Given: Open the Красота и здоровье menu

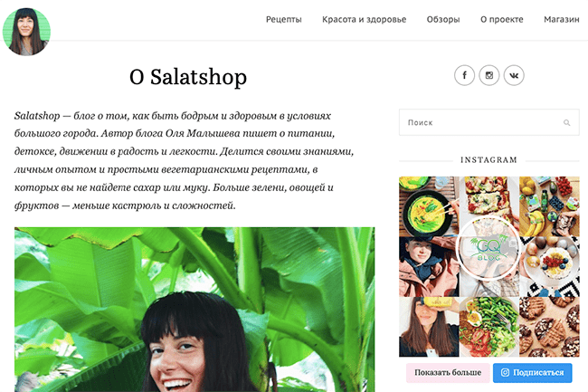Looking at the screenshot, I should [x=365, y=20].
